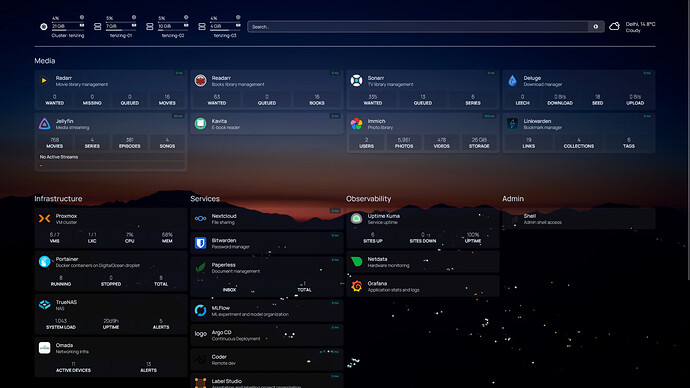
Task: Click the TrueNAS icon
Action: [x=44, y=304]
